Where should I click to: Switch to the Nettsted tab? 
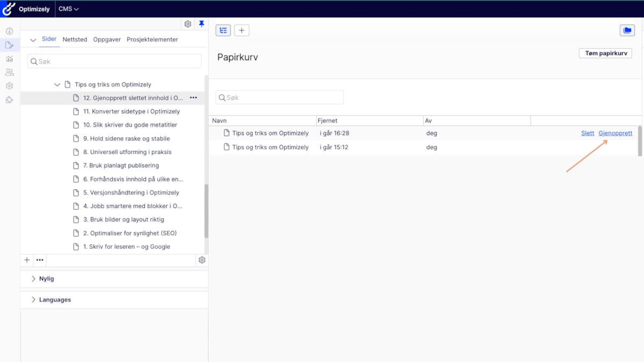[75, 40]
